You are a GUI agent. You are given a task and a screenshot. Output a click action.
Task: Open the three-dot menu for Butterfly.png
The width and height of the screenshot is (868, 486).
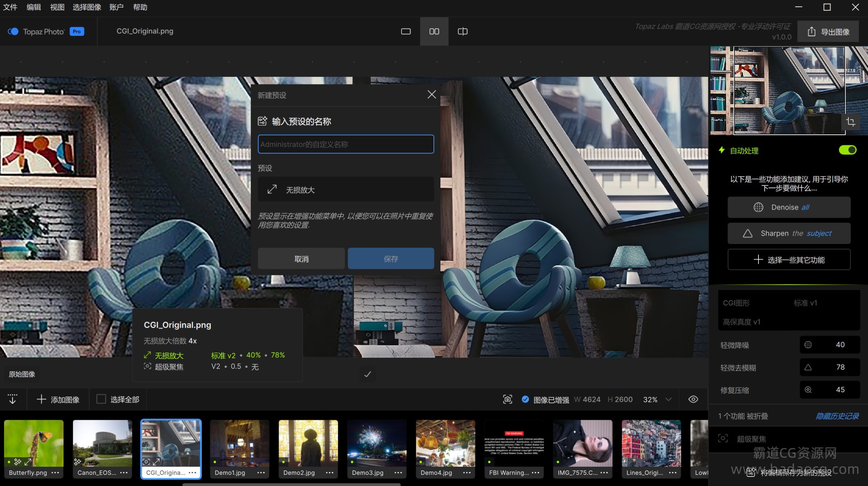55,472
